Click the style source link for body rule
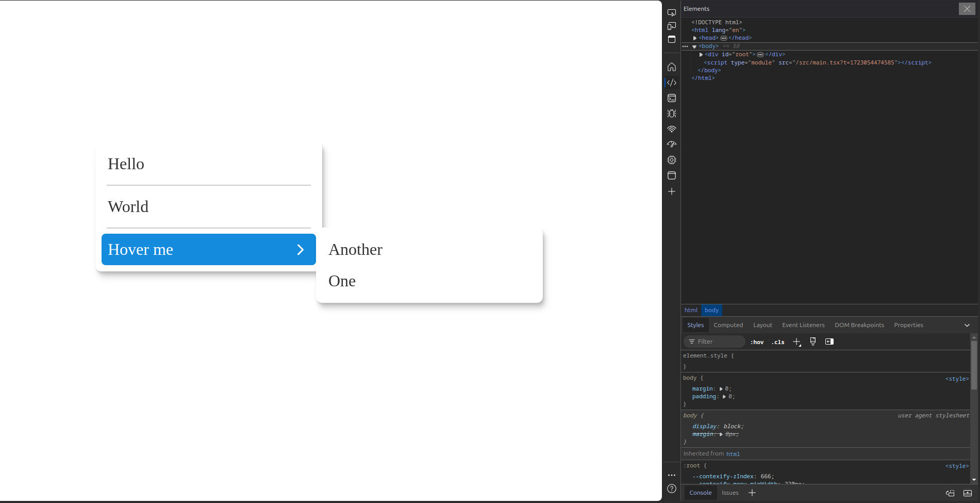Viewport: 980px width, 503px height. [x=956, y=379]
